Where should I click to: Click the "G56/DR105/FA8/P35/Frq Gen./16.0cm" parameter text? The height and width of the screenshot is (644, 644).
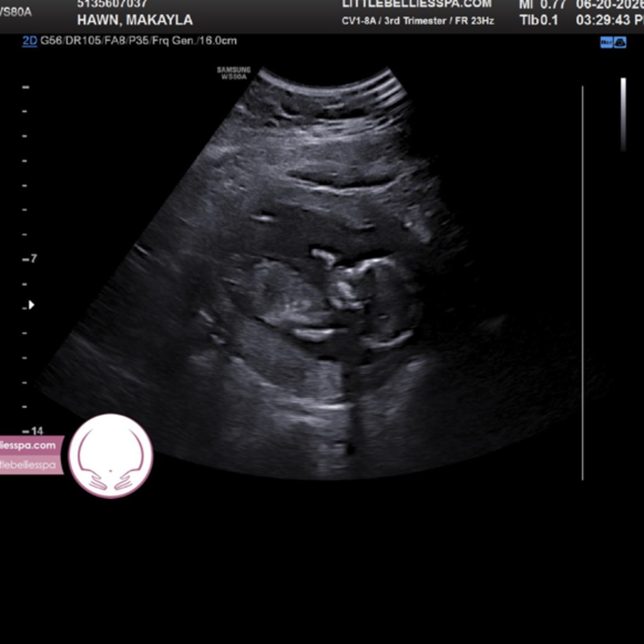138,41
